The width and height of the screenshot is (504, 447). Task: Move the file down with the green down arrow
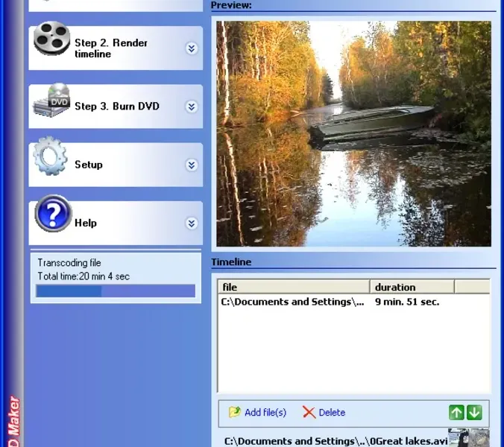(474, 412)
